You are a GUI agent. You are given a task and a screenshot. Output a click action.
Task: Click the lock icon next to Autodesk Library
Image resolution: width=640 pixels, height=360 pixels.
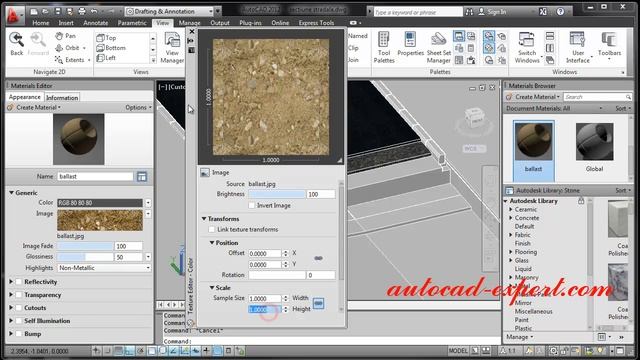(581, 201)
